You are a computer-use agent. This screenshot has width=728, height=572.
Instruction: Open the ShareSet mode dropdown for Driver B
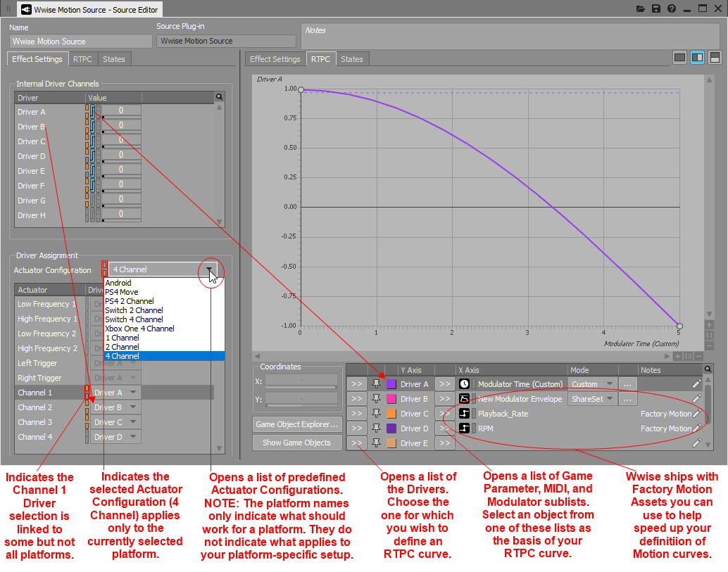(592, 399)
